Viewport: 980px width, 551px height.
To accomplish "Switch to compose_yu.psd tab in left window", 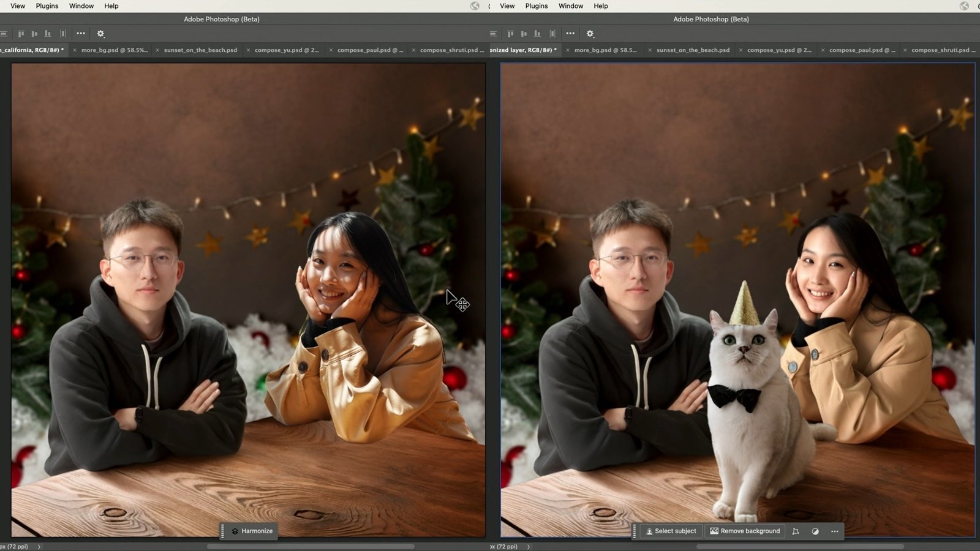I will (287, 50).
